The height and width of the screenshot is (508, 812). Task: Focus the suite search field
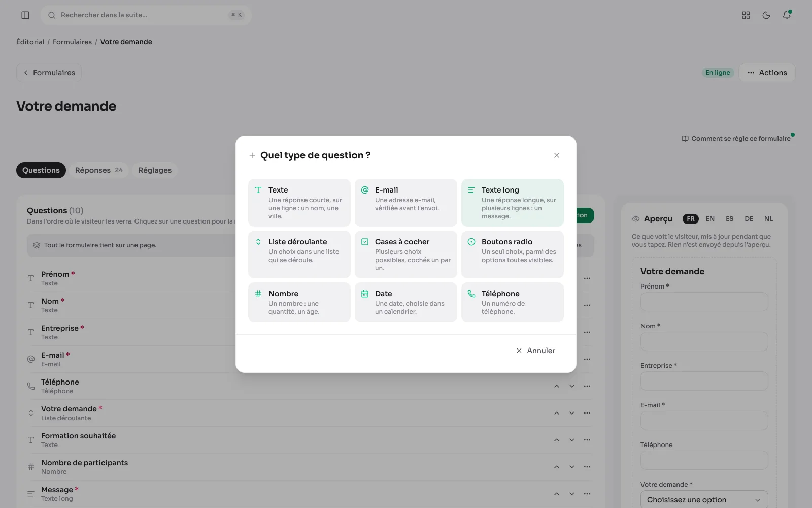[x=146, y=15]
